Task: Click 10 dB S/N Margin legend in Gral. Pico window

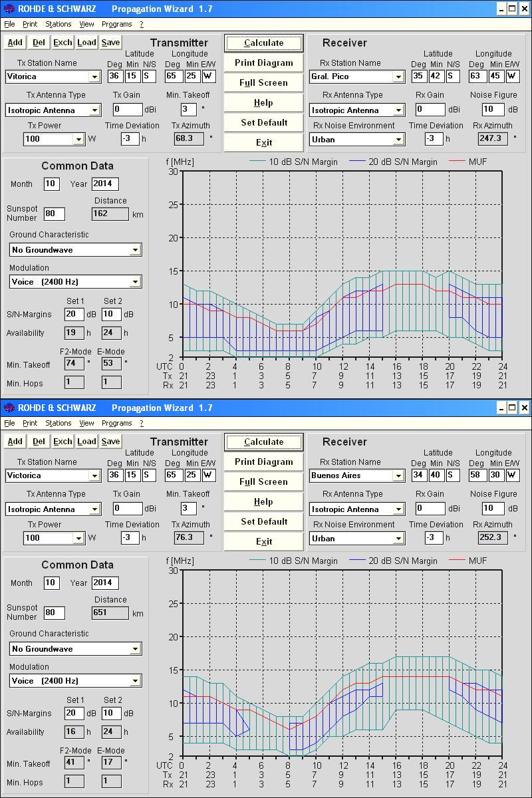Action: coord(303,162)
